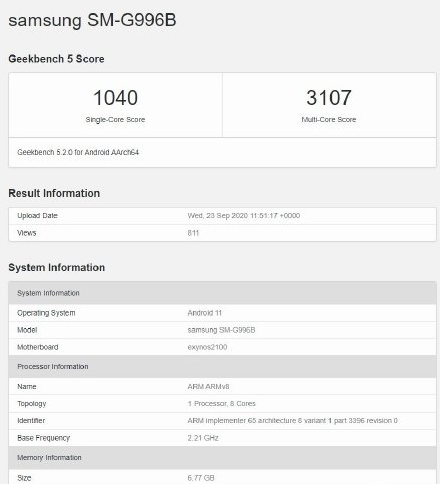Viewport: 440px width, 484px height.
Task: Select the 1040 single-core score value
Action: coord(115,98)
